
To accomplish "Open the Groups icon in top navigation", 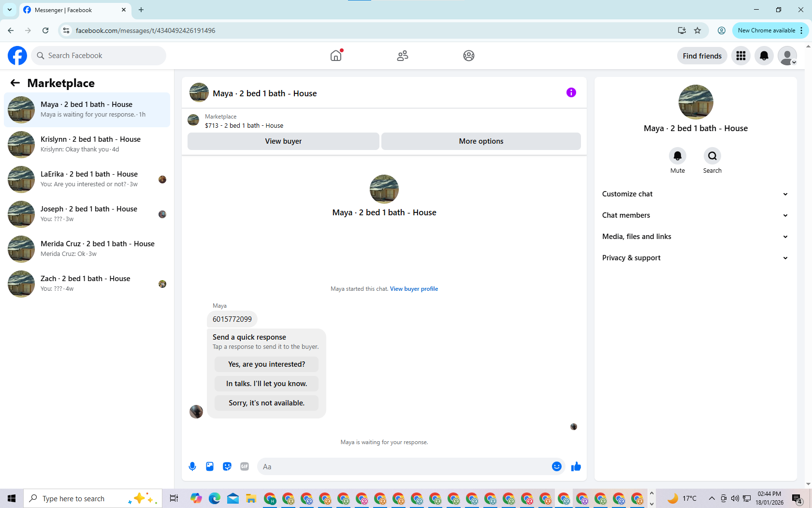I will coord(469,56).
